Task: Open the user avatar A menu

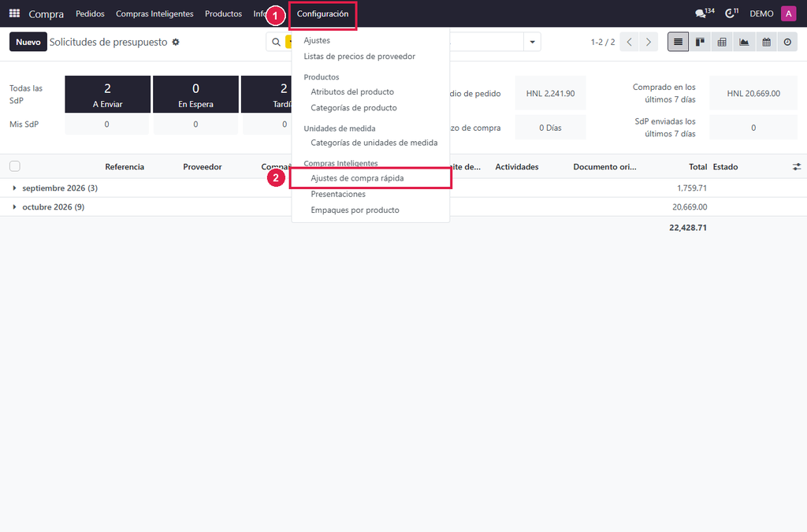Action: 788,13
